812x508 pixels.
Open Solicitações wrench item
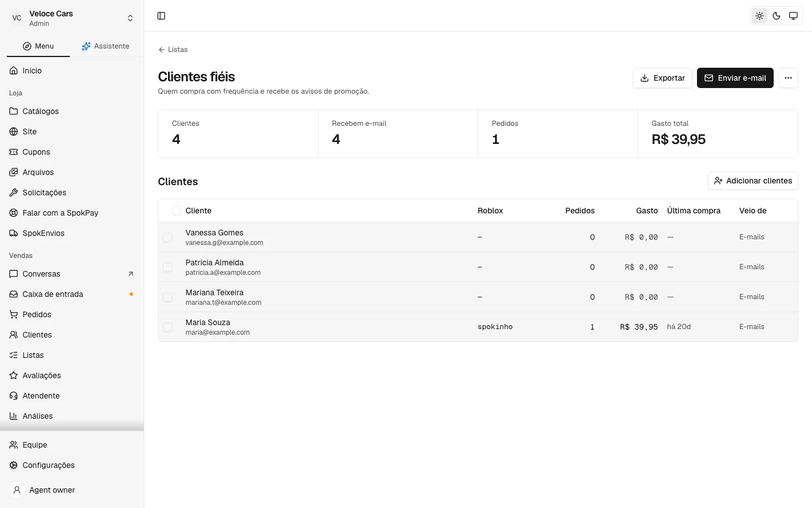click(x=72, y=192)
